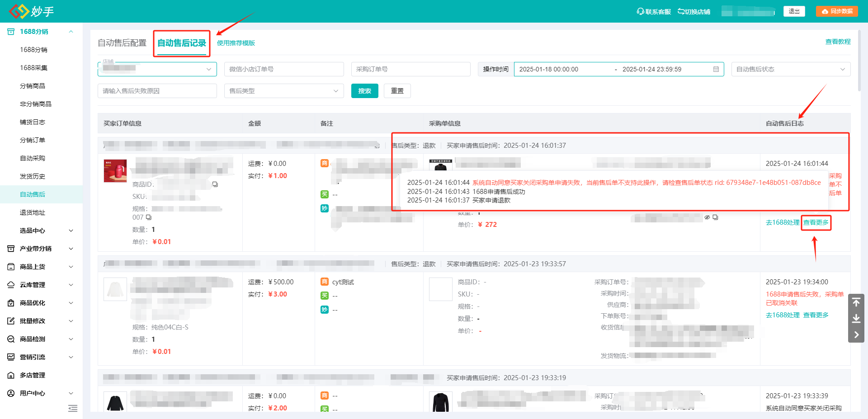
Task: Open 分销订单 in the sidebar
Action: click(x=33, y=140)
